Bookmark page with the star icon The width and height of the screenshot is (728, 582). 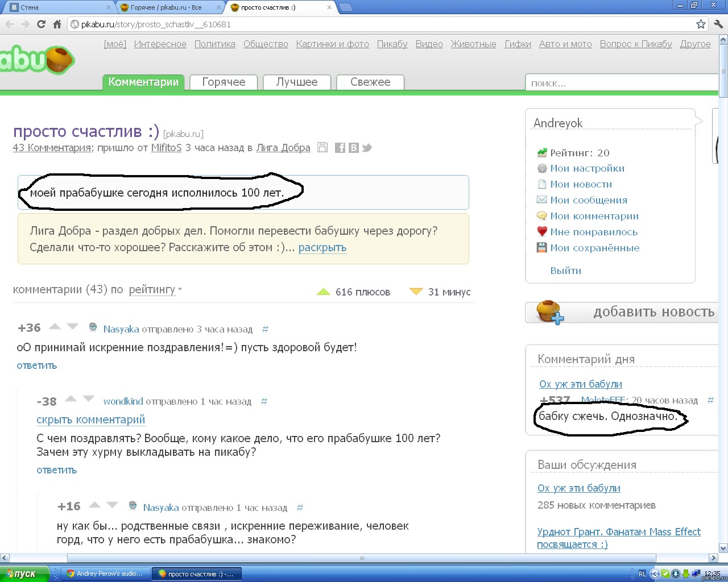point(701,24)
